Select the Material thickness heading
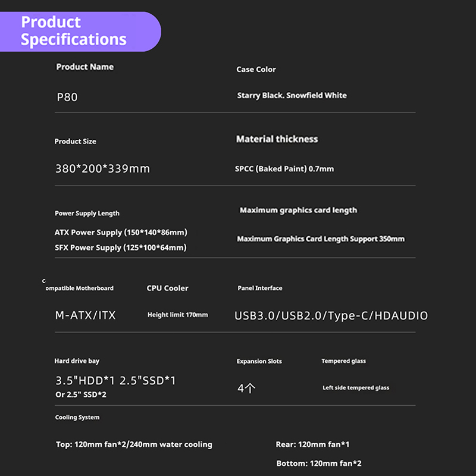 [x=277, y=139]
